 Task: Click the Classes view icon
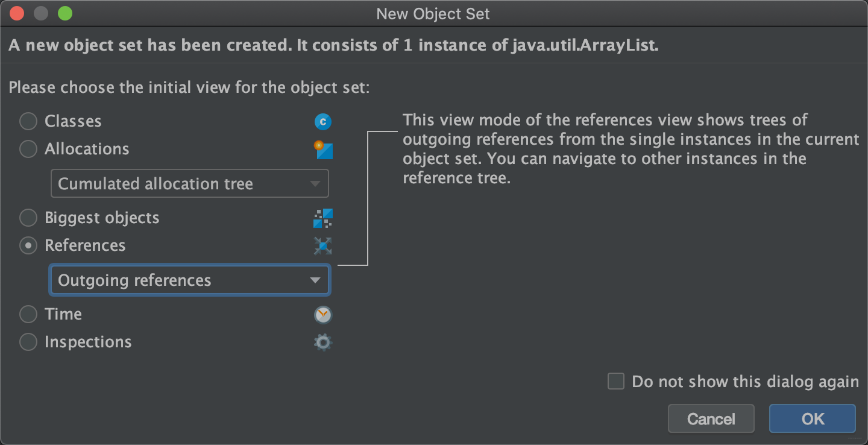[x=323, y=122]
